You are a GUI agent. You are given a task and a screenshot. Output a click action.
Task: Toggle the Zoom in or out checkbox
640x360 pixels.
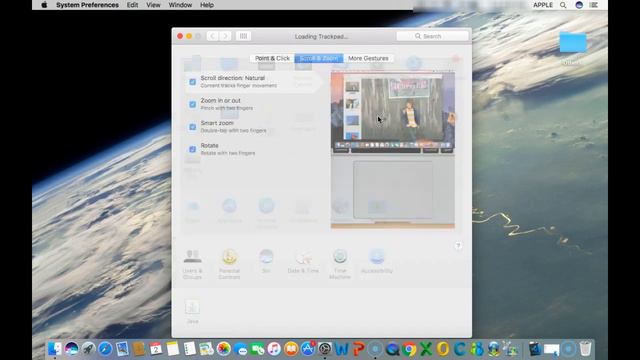point(192,104)
